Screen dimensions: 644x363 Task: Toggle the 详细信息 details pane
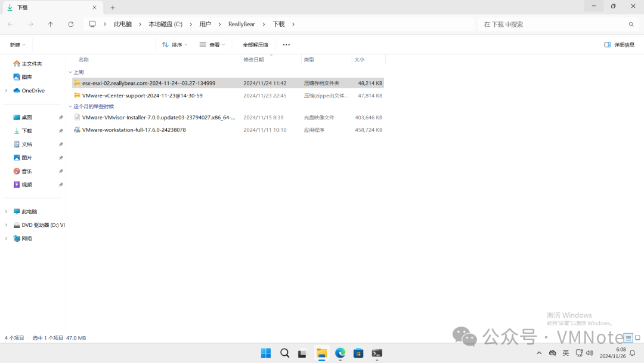click(619, 45)
